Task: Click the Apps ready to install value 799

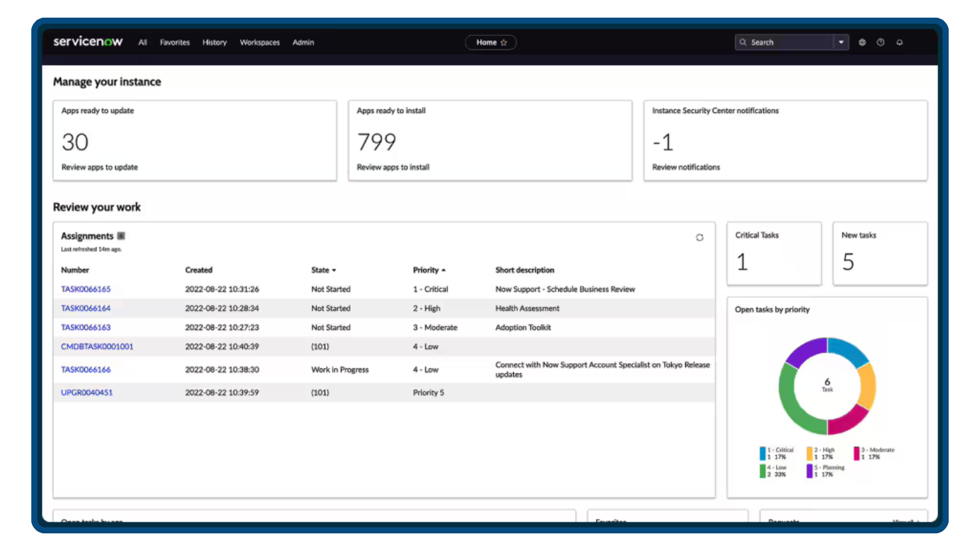Action: 376,141
